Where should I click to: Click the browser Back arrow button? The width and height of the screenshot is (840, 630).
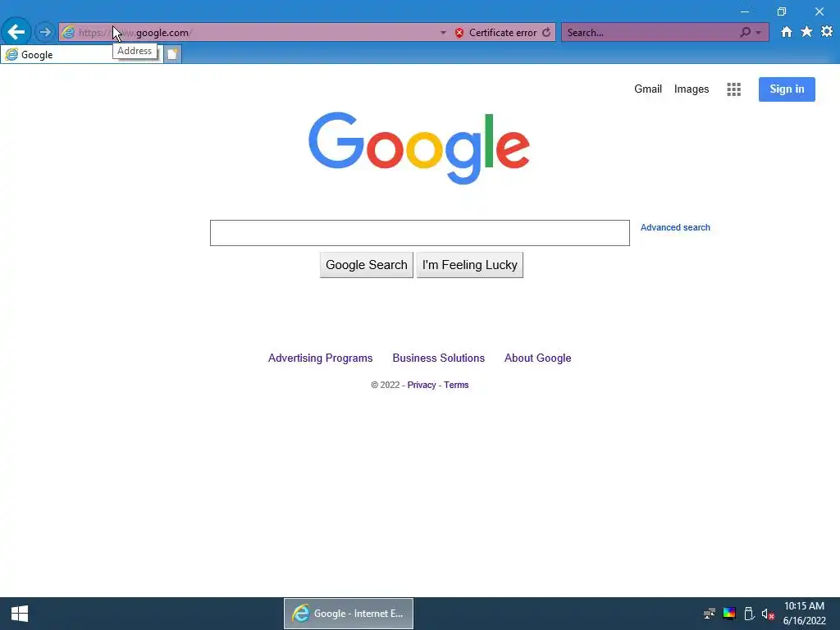(16, 32)
